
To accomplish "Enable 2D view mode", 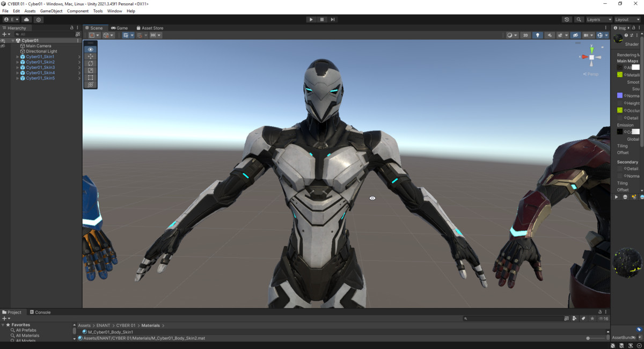I will click(525, 35).
